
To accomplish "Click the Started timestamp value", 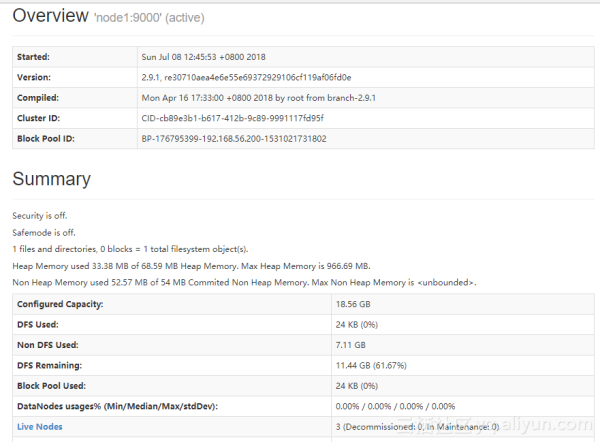I will (x=203, y=57).
